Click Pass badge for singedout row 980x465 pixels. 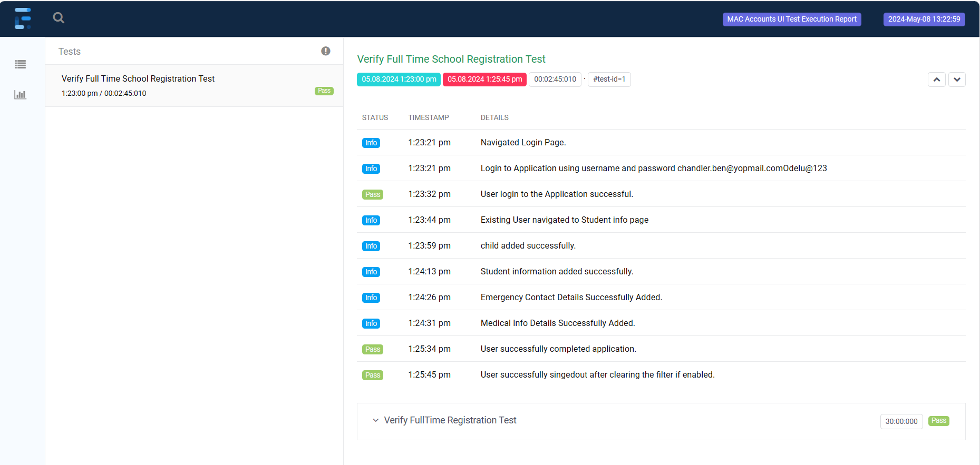[x=373, y=375]
